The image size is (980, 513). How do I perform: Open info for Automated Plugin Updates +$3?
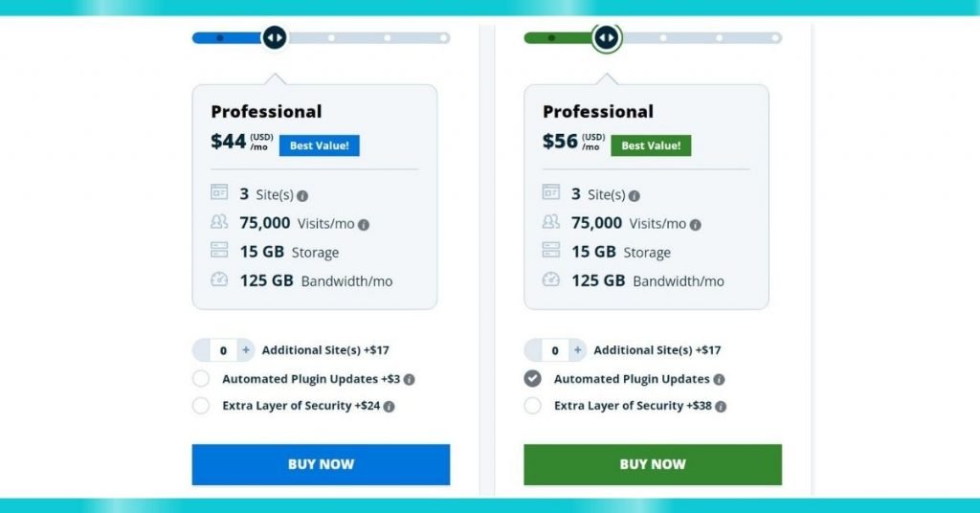(410, 379)
